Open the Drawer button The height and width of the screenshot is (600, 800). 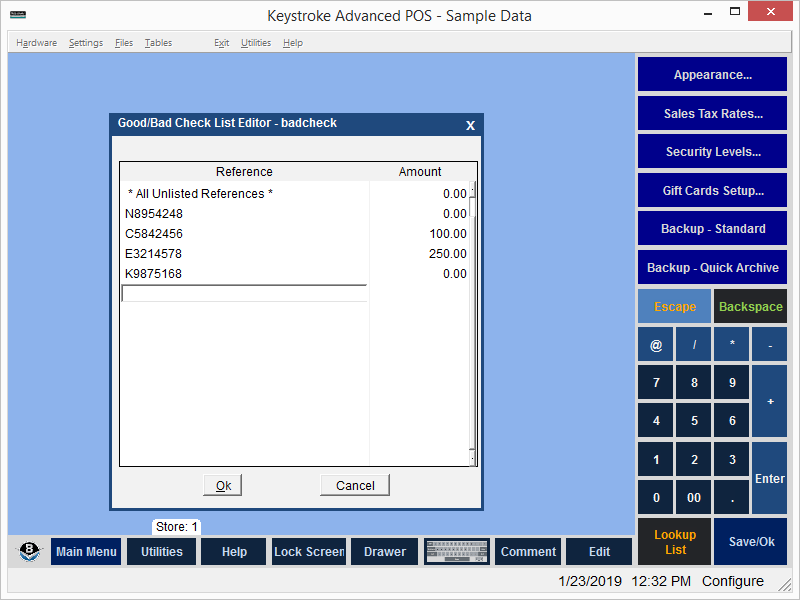(385, 552)
